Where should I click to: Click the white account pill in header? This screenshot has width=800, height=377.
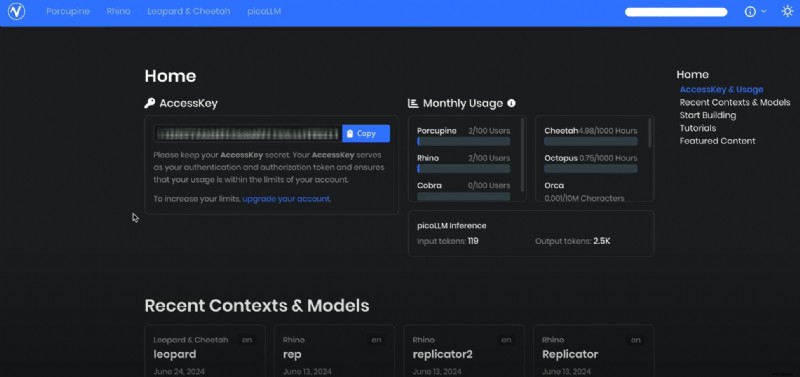(676, 12)
